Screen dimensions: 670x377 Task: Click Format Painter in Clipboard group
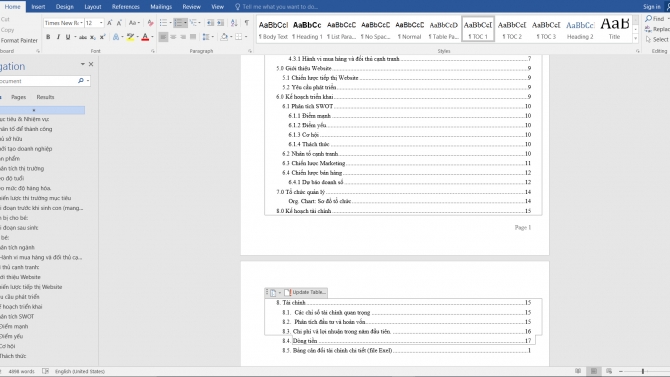pyautogui.click(x=19, y=40)
